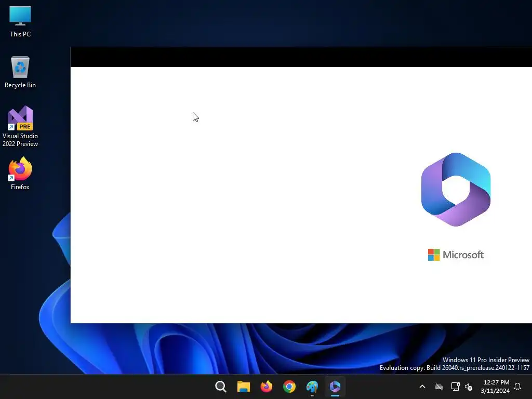Open Search from the taskbar
Image resolution: width=532 pixels, height=399 pixels.
click(x=220, y=387)
